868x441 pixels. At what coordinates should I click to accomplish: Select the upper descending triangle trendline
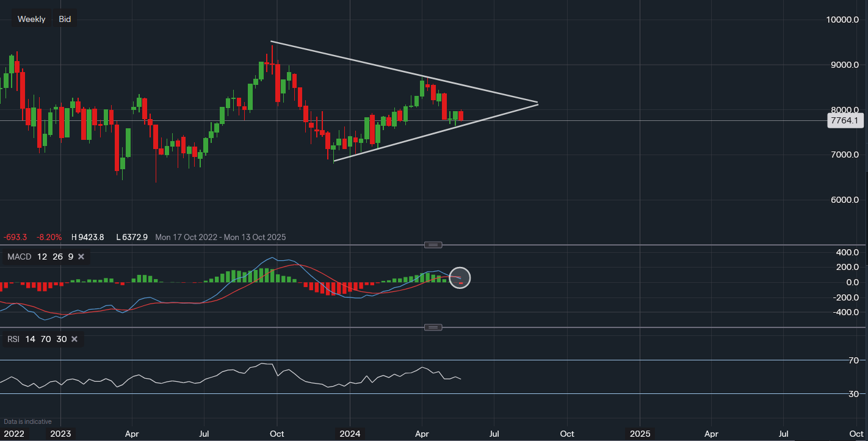pyautogui.click(x=366, y=63)
